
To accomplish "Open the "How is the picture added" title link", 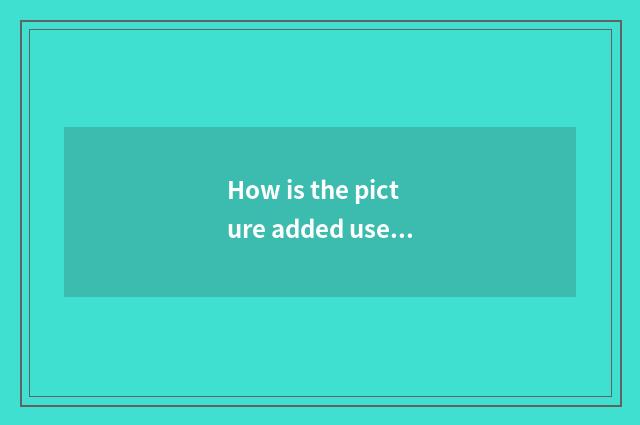I will click(x=320, y=209).
